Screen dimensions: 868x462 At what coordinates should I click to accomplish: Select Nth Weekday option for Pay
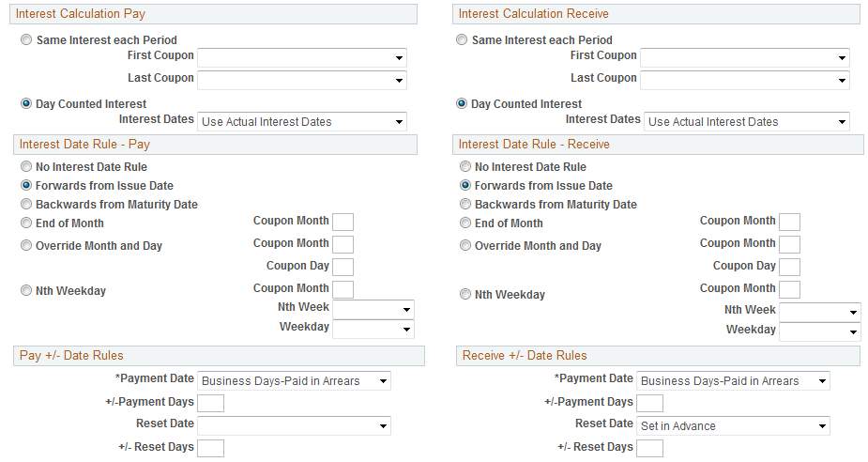tap(26, 291)
